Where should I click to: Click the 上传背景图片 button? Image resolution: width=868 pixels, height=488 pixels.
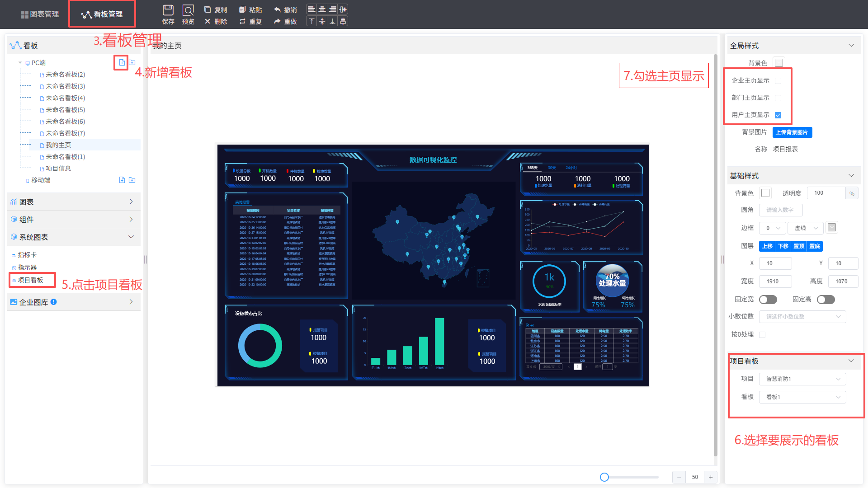pyautogui.click(x=792, y=132)
